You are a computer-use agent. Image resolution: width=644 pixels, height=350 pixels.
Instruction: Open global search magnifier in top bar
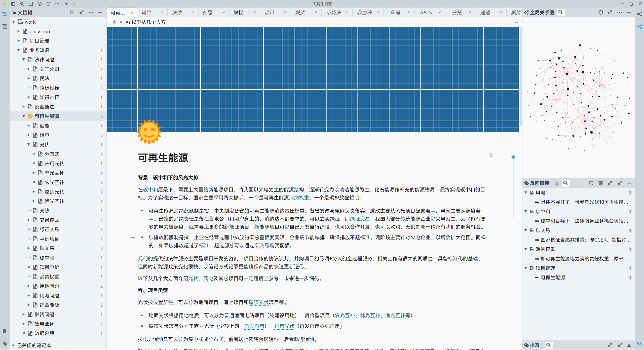[x=22, y=4]
